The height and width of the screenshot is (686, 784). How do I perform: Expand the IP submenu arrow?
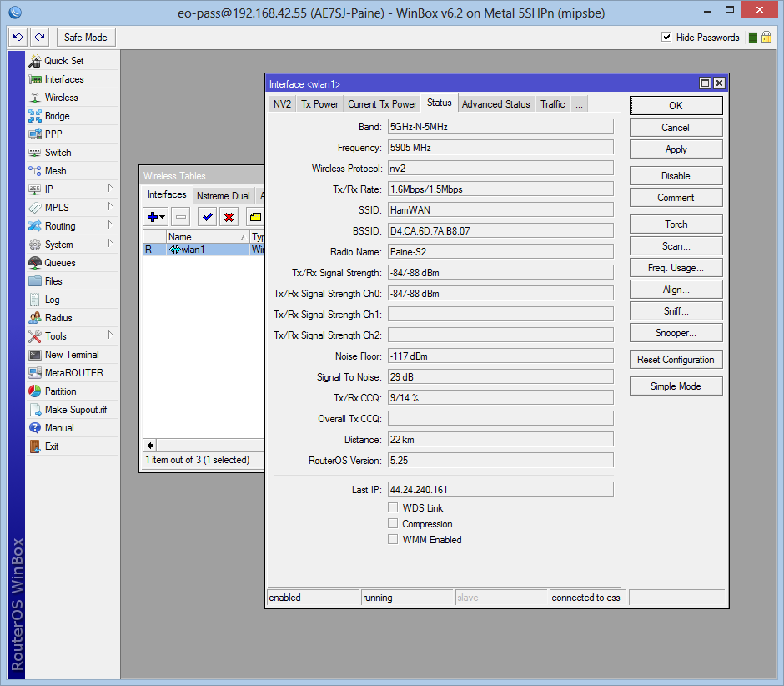click(110, 189)
